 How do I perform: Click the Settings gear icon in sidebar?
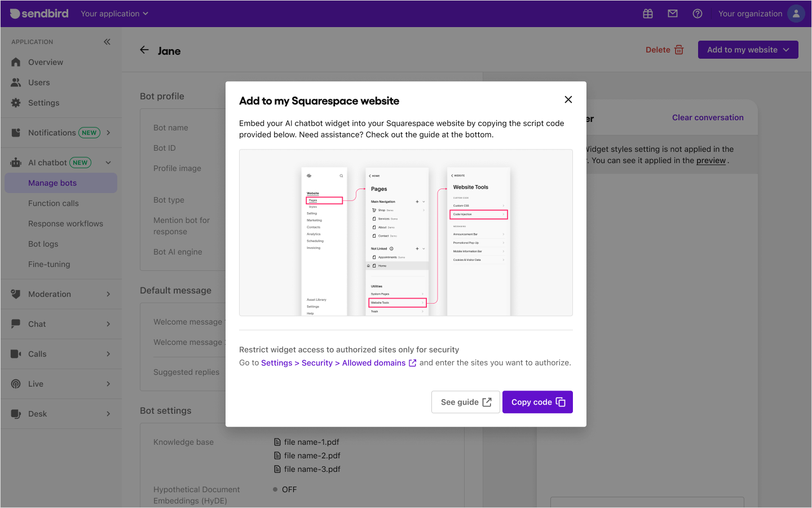coord(16,103)
